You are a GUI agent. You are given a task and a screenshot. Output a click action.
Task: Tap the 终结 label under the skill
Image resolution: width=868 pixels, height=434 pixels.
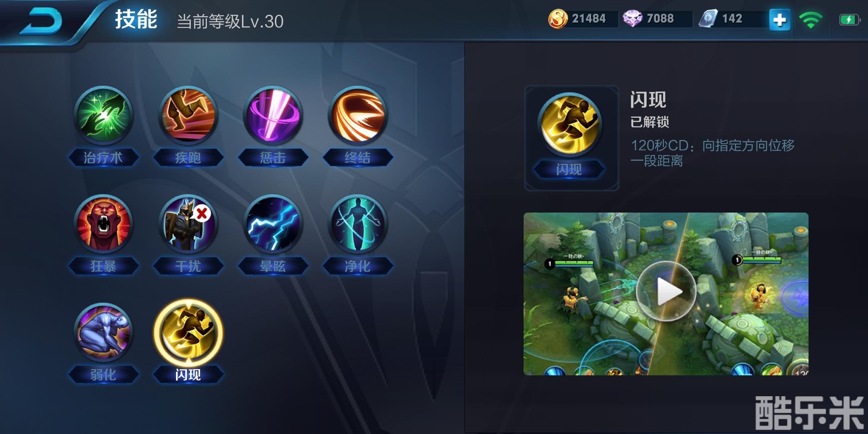coord(358,158)
